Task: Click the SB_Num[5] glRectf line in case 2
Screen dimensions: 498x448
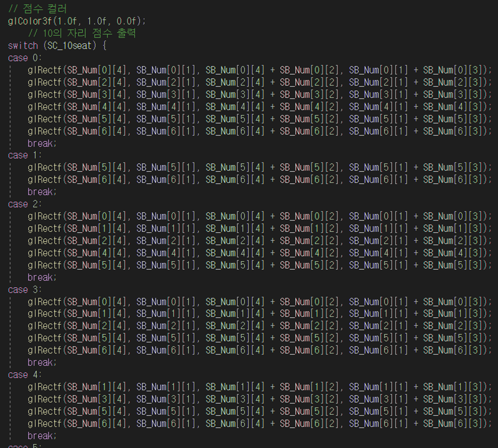Action: tap(259, 265)
